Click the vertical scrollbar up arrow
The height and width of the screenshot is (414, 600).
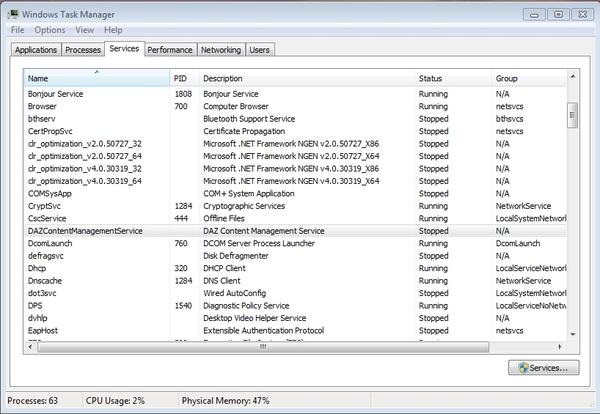[x=573, y=77]
